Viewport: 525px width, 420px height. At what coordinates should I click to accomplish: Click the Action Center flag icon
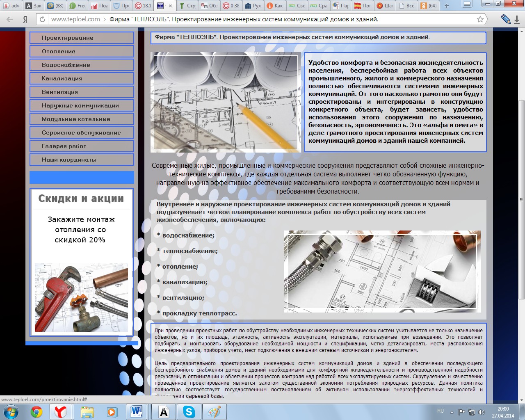461,412
